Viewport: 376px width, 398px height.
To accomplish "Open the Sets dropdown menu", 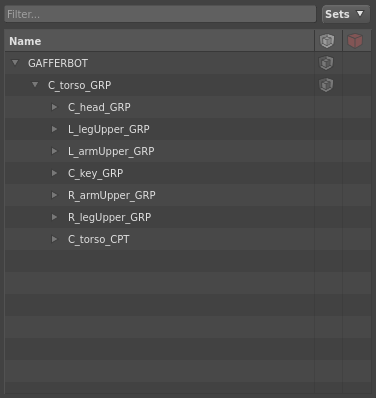I will point(346,14).
